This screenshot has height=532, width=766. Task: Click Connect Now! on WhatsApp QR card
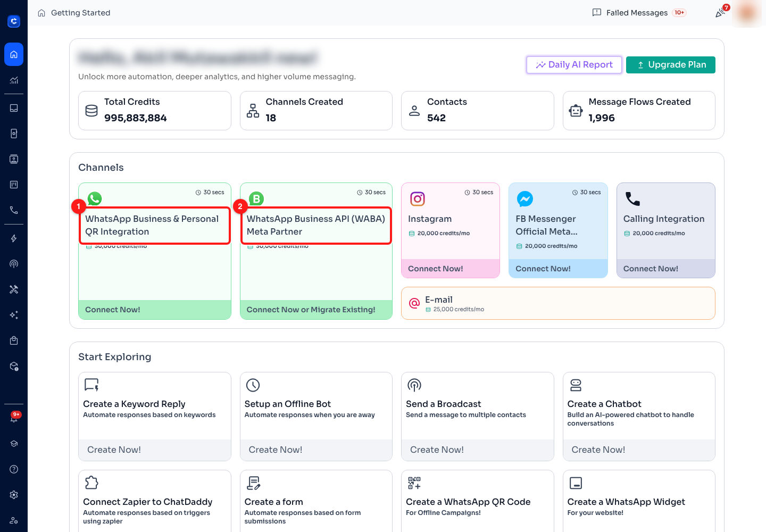pyautogui.click(x=155, y=310)
